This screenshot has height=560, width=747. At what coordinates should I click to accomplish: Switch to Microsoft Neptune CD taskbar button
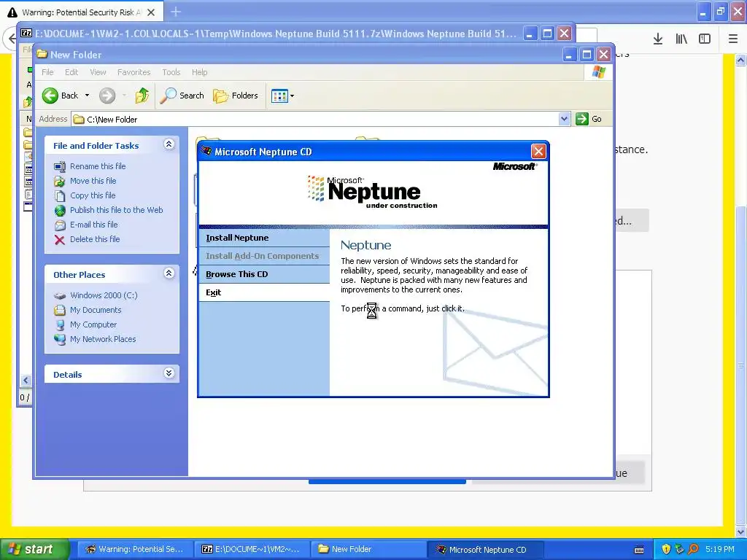point(485,549)
